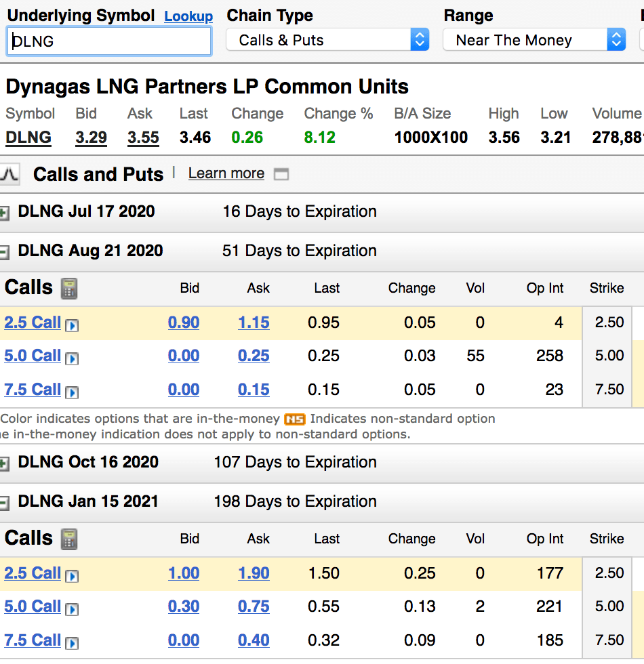Open the Jan 15 2.5 Call link
The height and width of the screenshot is (664, 644).
click(x=33, y=573)
